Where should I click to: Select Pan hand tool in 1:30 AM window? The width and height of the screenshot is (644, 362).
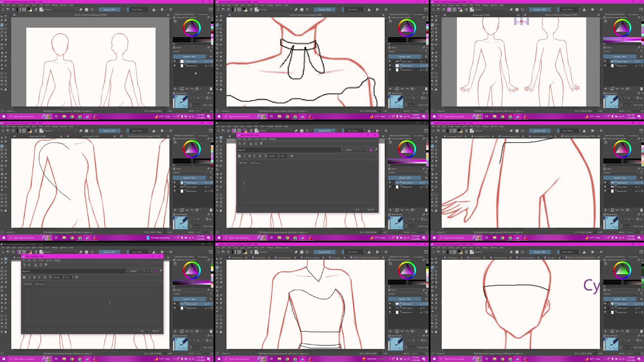pyautogui.click(x=436, y=332)
